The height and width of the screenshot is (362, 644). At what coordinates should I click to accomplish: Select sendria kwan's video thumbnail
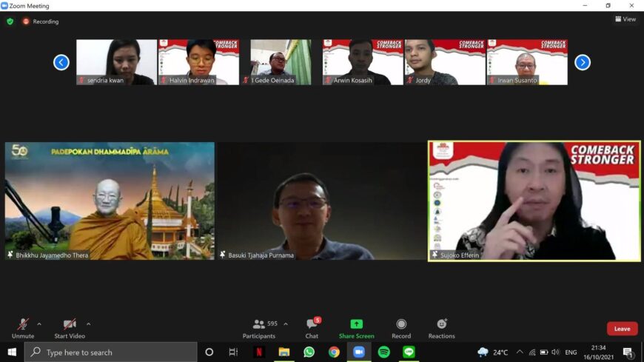click(x=117, y=62)
